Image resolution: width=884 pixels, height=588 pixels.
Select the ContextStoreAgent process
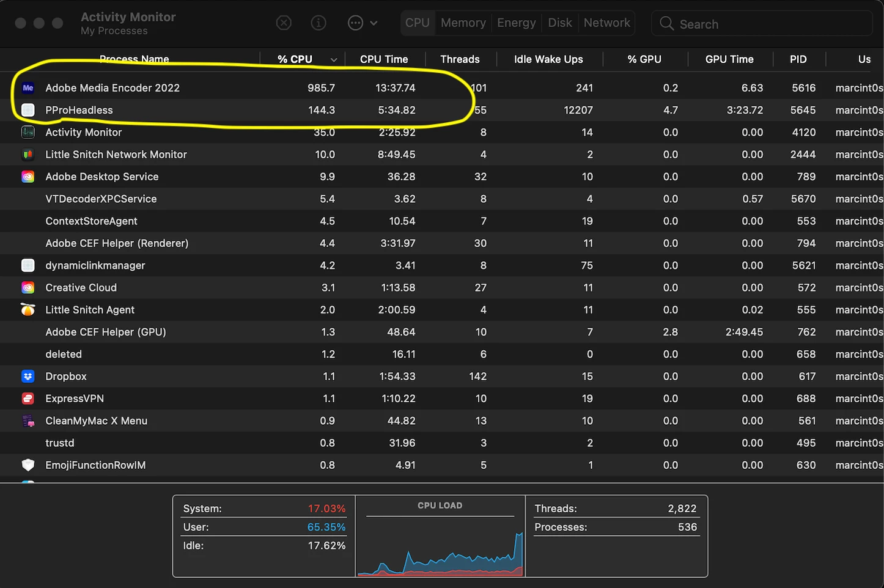tap(91, 221)
